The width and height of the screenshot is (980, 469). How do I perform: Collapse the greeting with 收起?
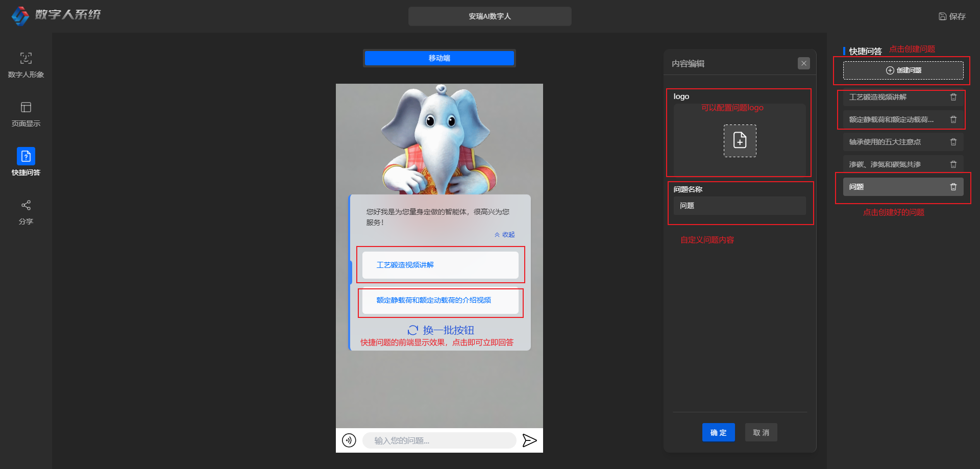pos(505,235)
